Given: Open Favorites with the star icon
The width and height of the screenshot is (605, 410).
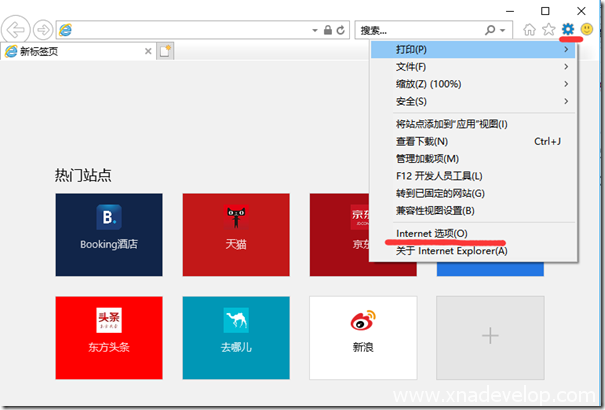Looking at the screenshot, I should [548, 30].
